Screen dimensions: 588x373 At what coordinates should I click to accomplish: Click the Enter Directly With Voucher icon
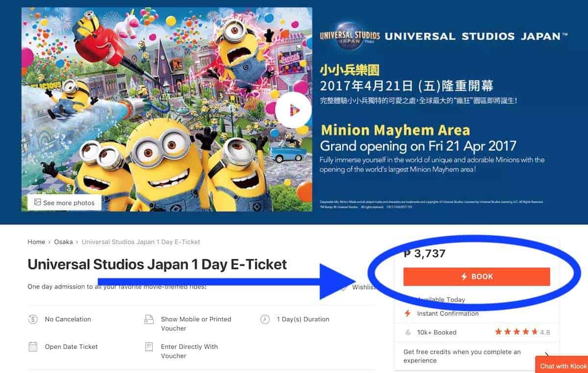(x=149, y=347)
